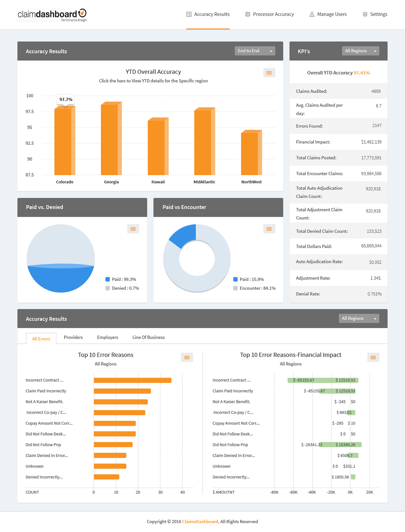Image resolution: width=405 pixels, height=532 pixels.
Task: Click Avg. Claims Audited value 6.7
Action: 378,106
